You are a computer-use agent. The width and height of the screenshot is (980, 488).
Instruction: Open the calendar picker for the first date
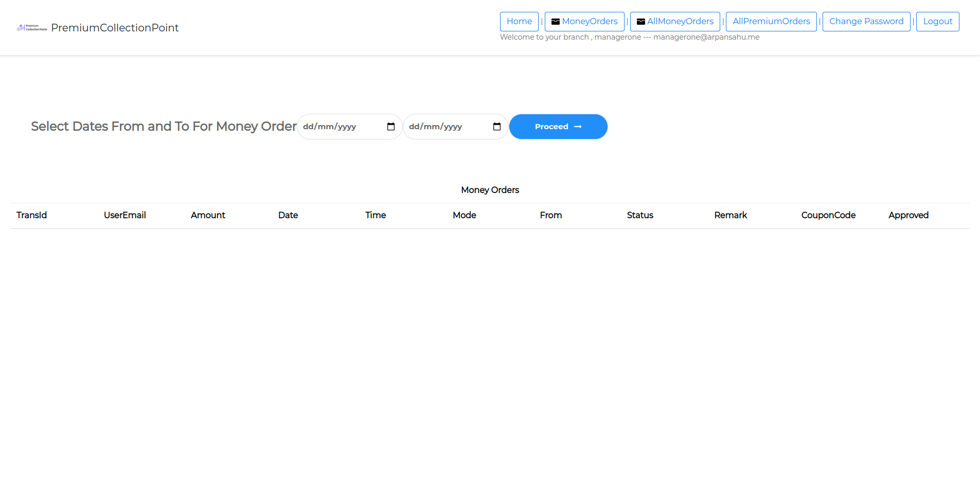pos(390,127)
